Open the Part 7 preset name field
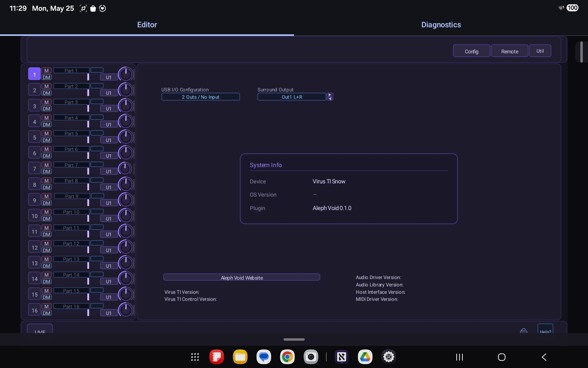 click(71, 165)
